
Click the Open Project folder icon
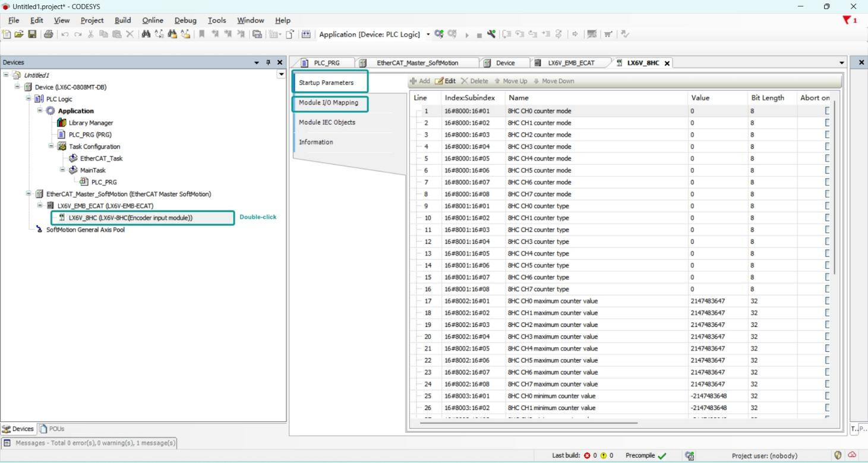click(18, 34)
